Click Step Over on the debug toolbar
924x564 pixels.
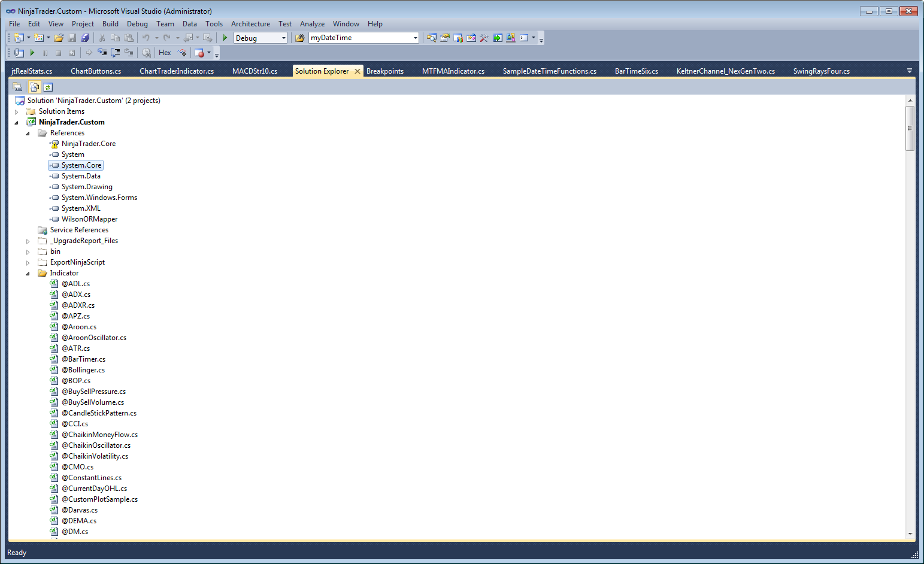pos(116,53)
